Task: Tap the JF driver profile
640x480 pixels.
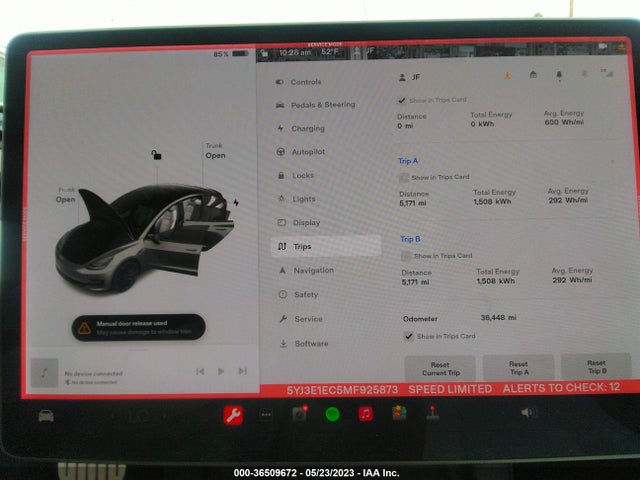Action: tap(409, 77)
